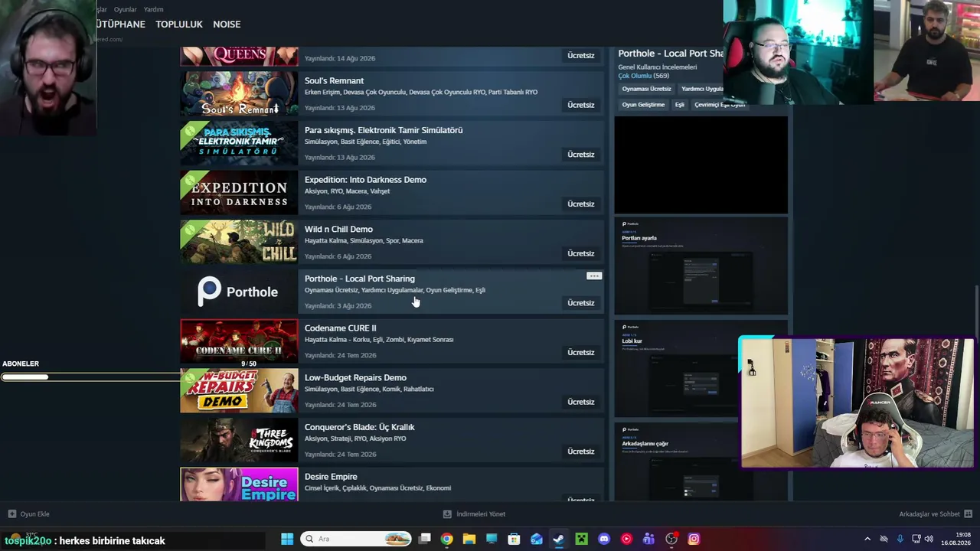Viewport: 980px width, 551px height.
Task: View the Portları ayarla preview screenshot
Action: pos(701,266)
